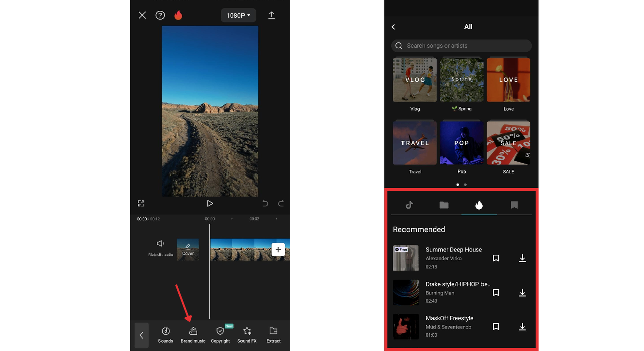Go back using the bottom toolbar chevron
The image size is (644, 351).
(142, 335)
